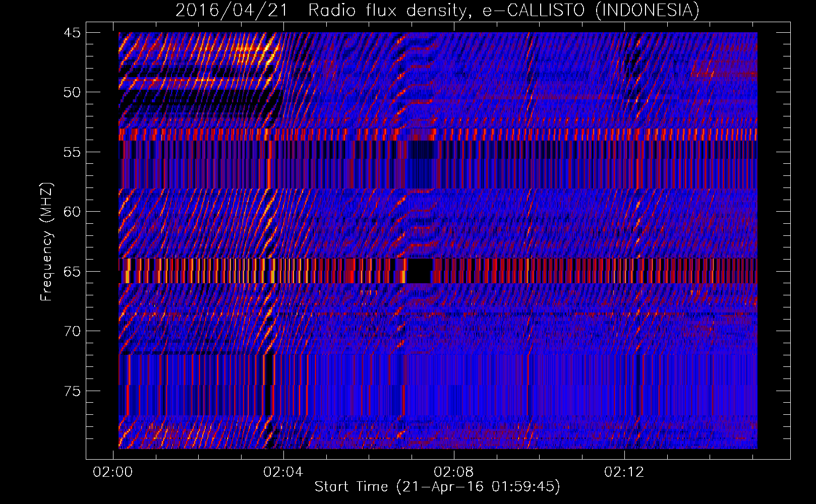Click the 02:00 time tick label
This screenshot has height=504, width=816.
pyautogui.click(x=113, y=472)
